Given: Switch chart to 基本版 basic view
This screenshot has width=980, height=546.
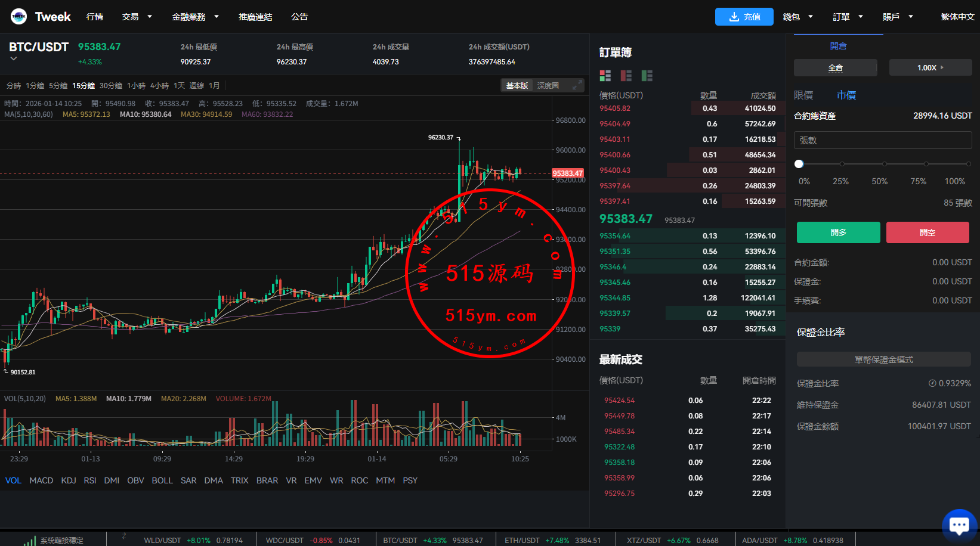Looking at the screenshot, I should (x=517, y=86).
